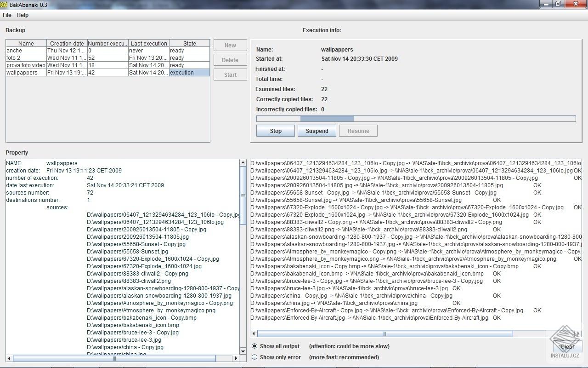The image size is (588, 368).
Task: Click the date last execution line
Action: (x=85, y=185)
